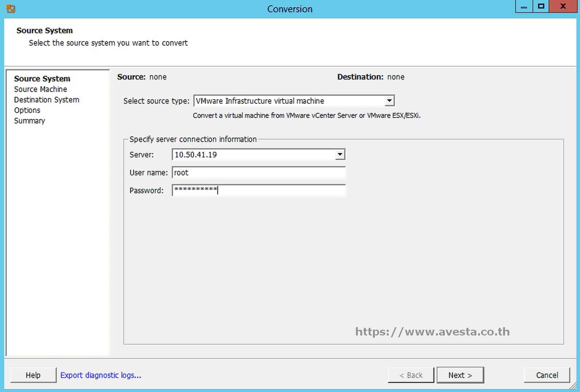Open the Options step in the sidebar
This screenshot has height=392, width=580.
(27, 110)
